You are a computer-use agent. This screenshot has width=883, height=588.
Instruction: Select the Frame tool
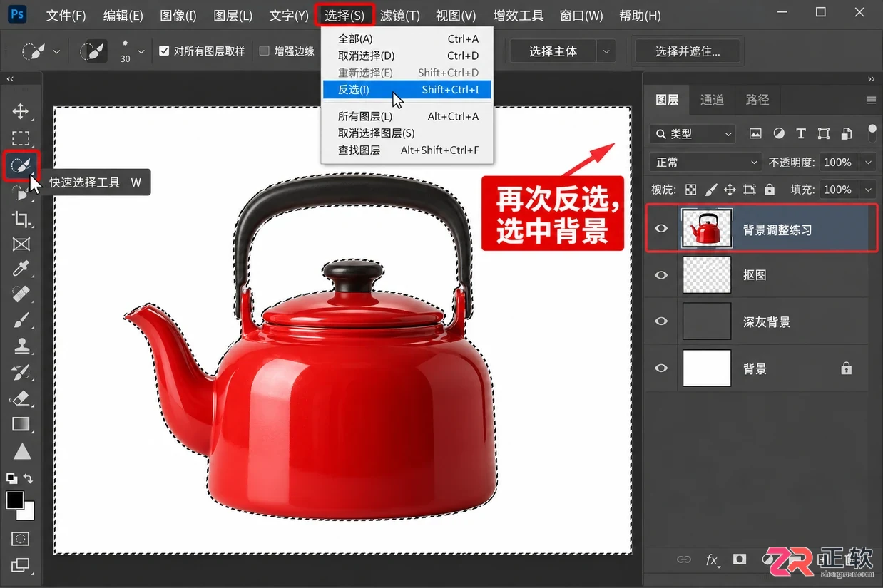[x=21, y=244]
